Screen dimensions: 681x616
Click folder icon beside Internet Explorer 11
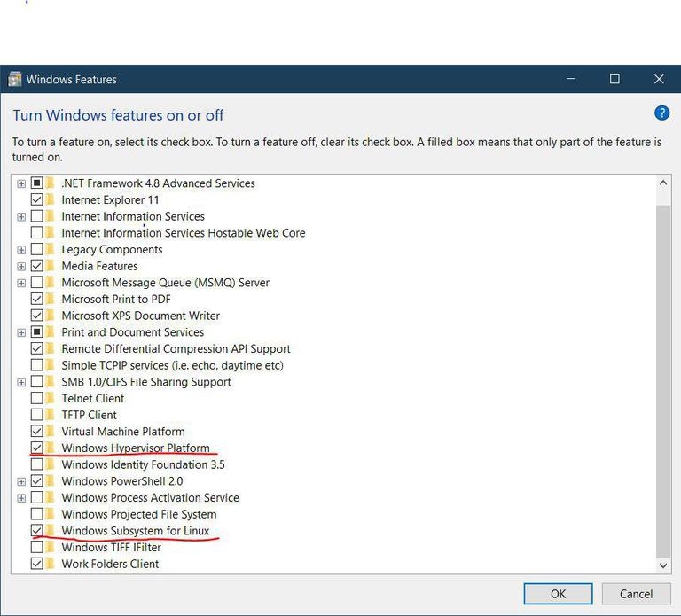coord(50,199)
